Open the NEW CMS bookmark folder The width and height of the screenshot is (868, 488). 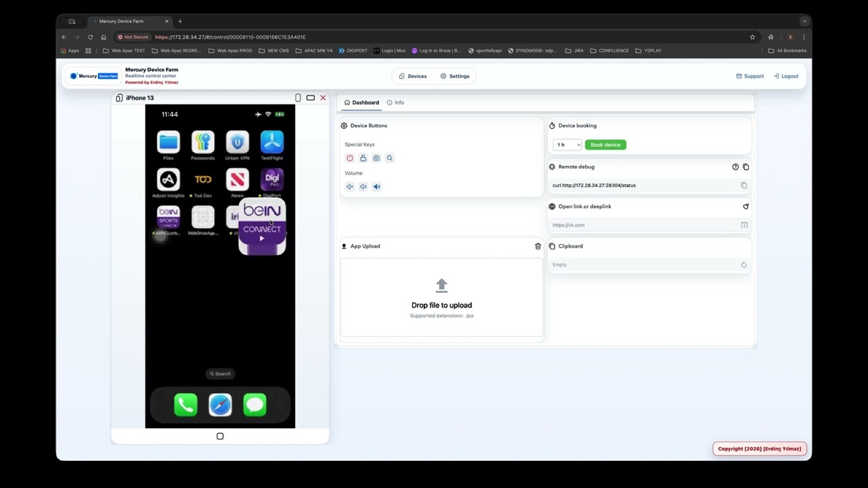pyautogui.click(x=274, y=50)
